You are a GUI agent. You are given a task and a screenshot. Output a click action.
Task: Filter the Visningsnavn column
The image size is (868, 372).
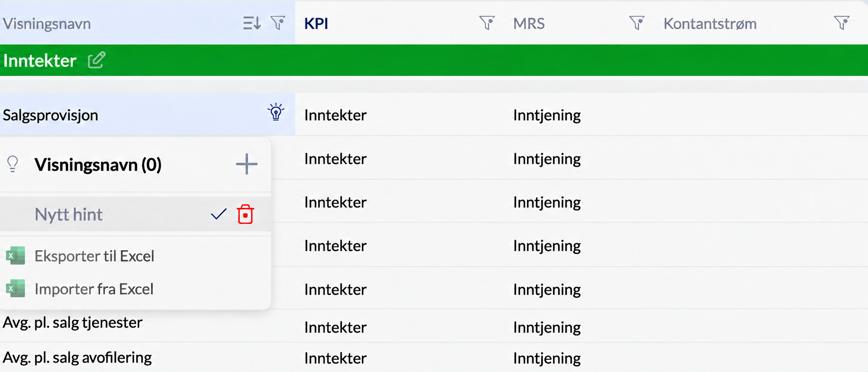(x=278, y=23)
